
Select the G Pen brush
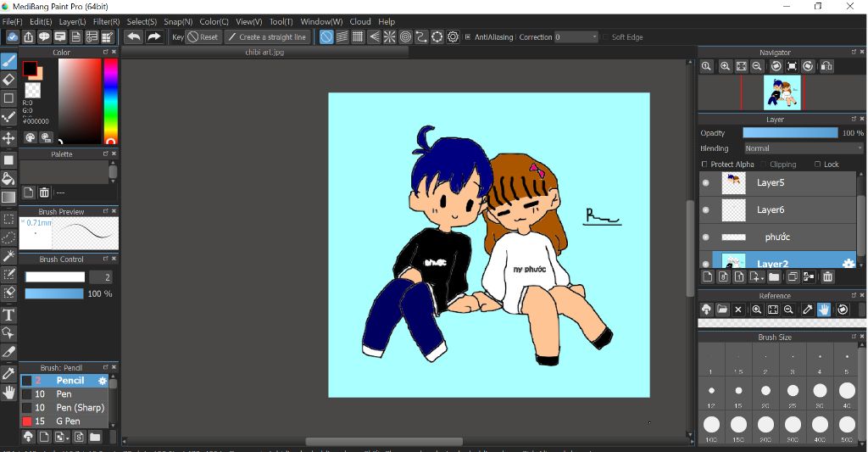64,421
